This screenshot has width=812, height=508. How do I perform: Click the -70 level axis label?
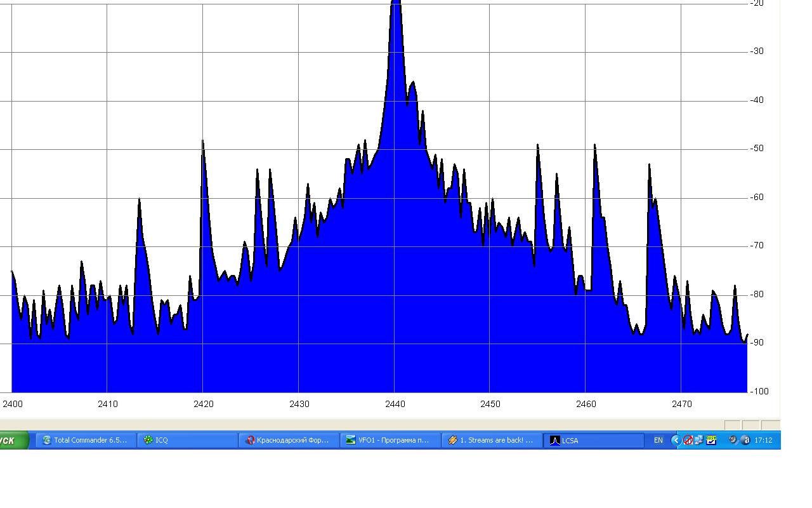point(757,246)
